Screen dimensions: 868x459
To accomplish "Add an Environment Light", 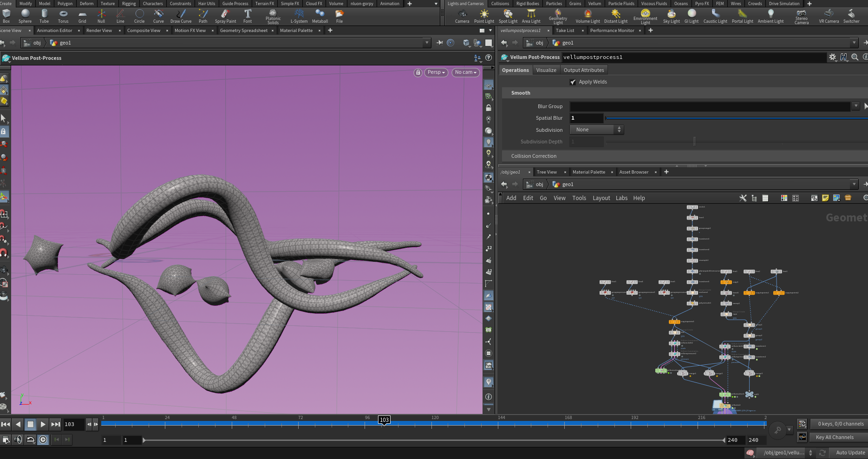I will click(646, 17).
